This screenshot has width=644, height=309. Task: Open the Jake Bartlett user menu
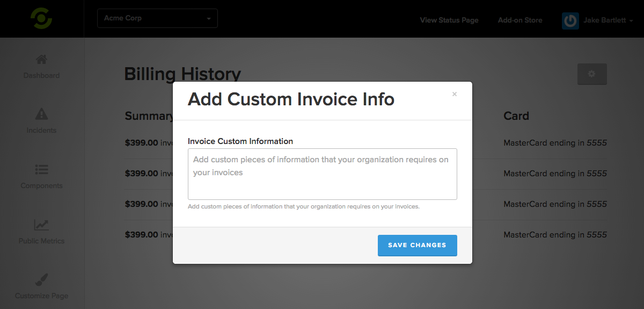pyautogui.click(x=608, y=20)
